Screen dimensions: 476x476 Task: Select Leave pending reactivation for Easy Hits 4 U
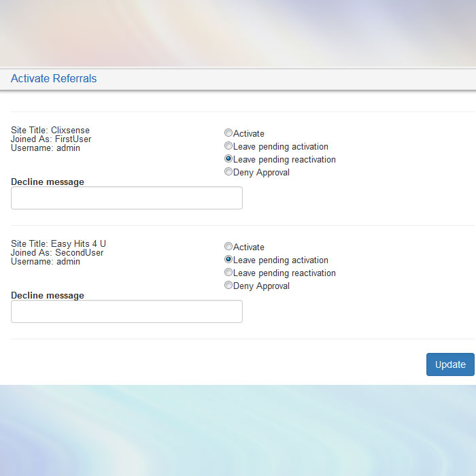click(x=228, y=272)
